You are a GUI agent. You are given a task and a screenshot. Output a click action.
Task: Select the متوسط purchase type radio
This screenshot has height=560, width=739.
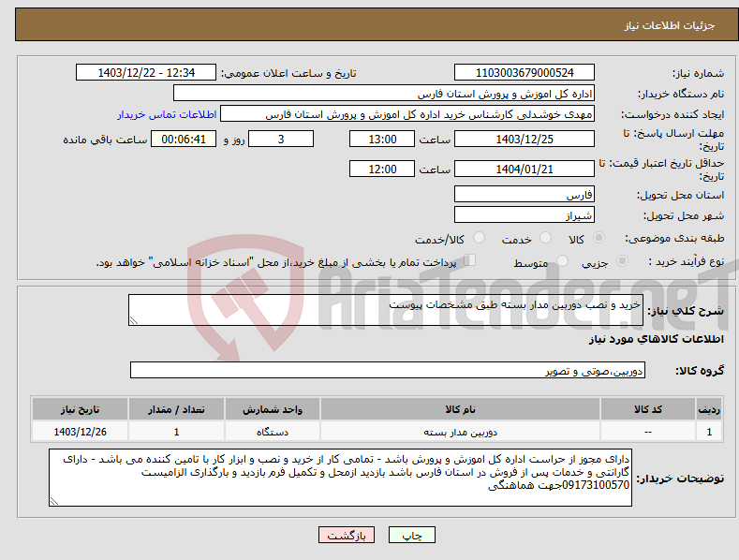(562, 260)
